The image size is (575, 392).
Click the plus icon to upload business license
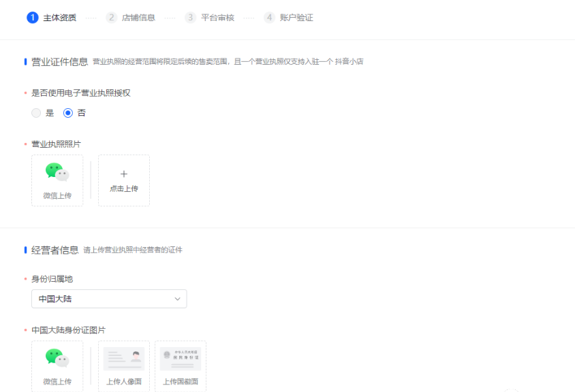tap(124, 174)
